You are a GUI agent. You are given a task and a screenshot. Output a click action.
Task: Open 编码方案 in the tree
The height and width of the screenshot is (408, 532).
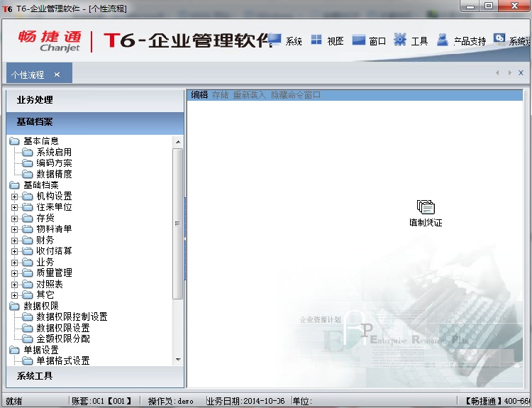pyautogui.click(x=54, y=163)
